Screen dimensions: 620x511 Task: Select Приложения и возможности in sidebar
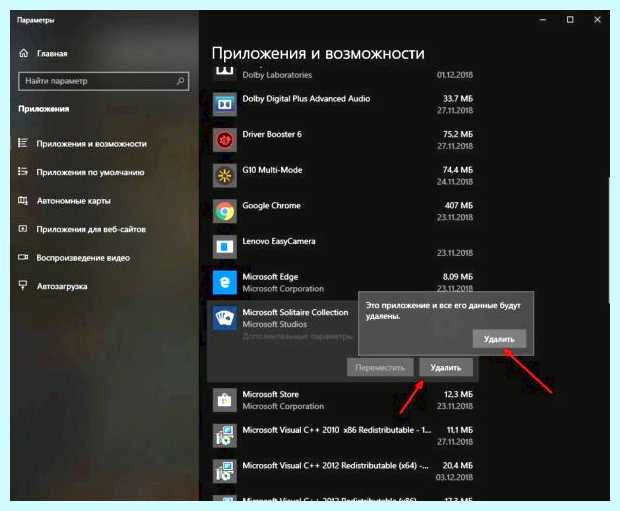tap(91, 144)
